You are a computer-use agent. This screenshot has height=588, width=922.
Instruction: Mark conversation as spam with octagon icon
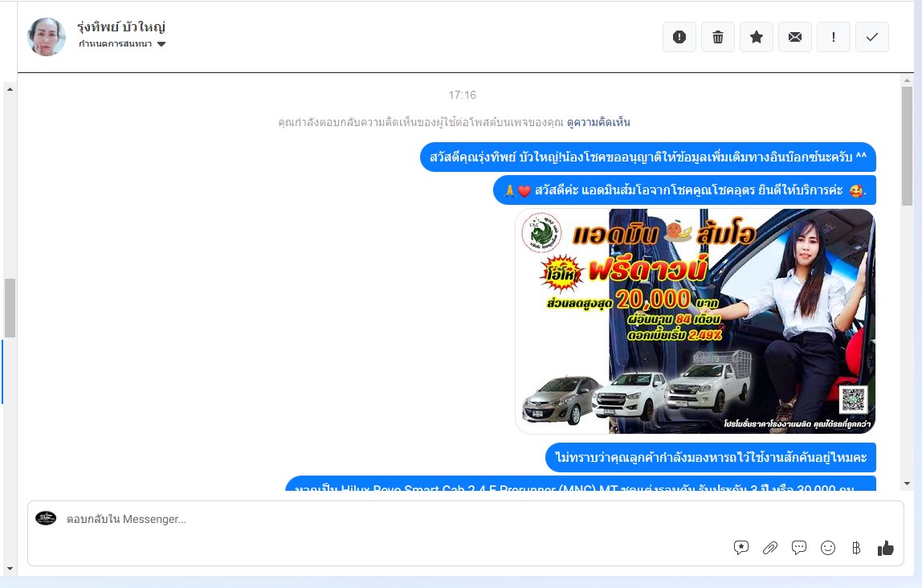pos(679,37)
